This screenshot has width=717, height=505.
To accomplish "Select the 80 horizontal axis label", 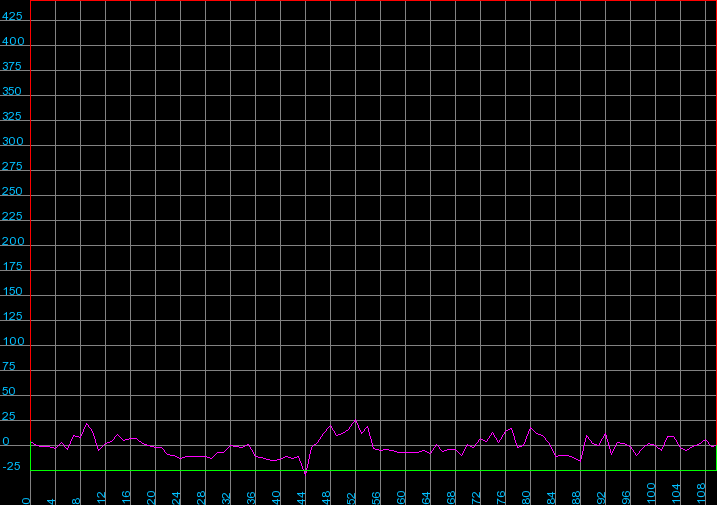I will coord(526,498).
